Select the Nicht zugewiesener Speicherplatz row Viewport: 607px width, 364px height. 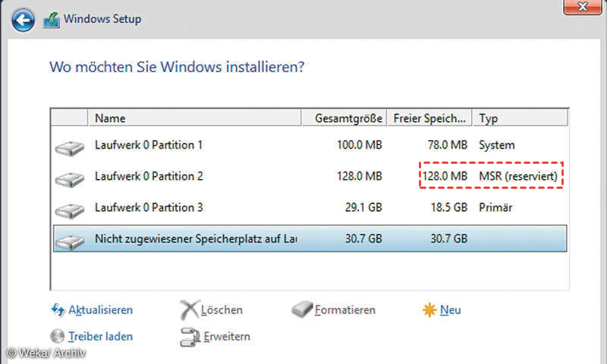[228, 239]
